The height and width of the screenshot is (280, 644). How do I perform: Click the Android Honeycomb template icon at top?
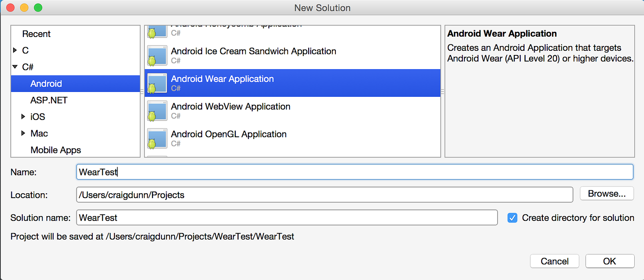click(157, 31)
